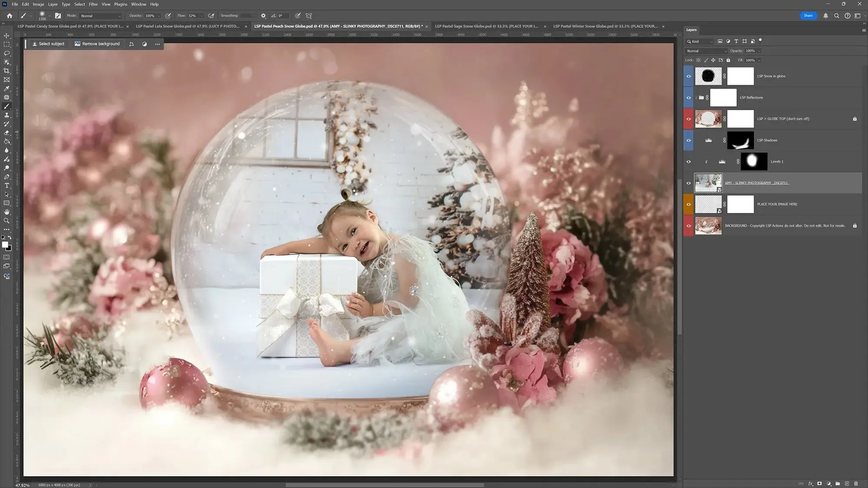Image resolution: width=868 pixels, height=488 pixels.
Task: Click the symmetry butterfly icon
Action: (x=309, y=16)
